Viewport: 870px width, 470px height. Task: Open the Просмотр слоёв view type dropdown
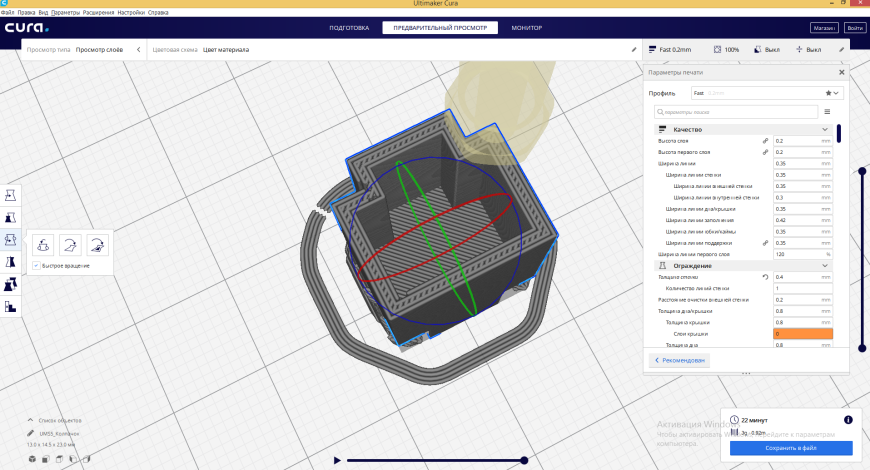pos(99,49)
